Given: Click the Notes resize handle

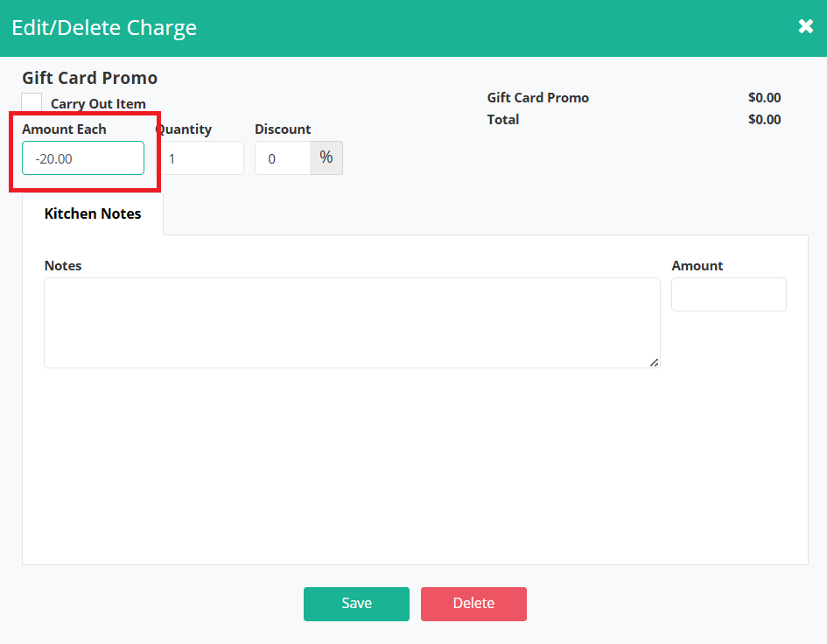Looking at the screenshot, I should click(x=654, y=362).
